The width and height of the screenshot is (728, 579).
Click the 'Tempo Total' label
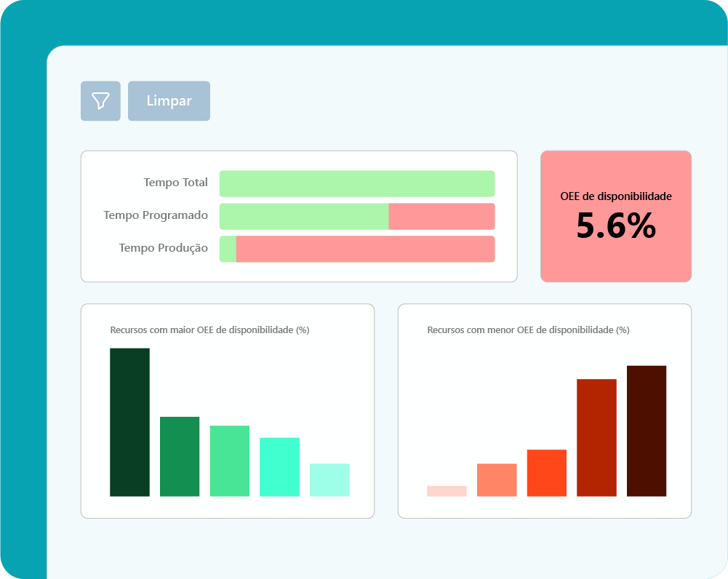point(175,183)
